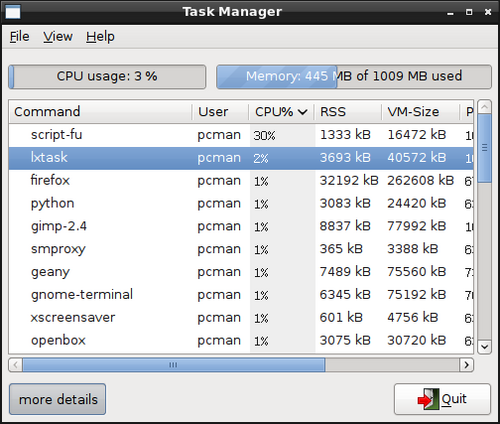500x424 pixels.
Task: Click the vertical scrollbar down arrow
Action: [484, 347]
